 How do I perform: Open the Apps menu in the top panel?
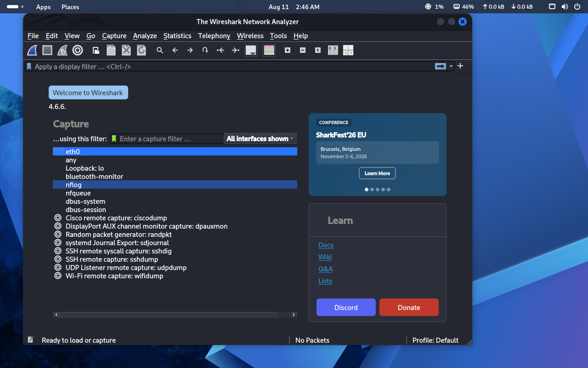43,7
